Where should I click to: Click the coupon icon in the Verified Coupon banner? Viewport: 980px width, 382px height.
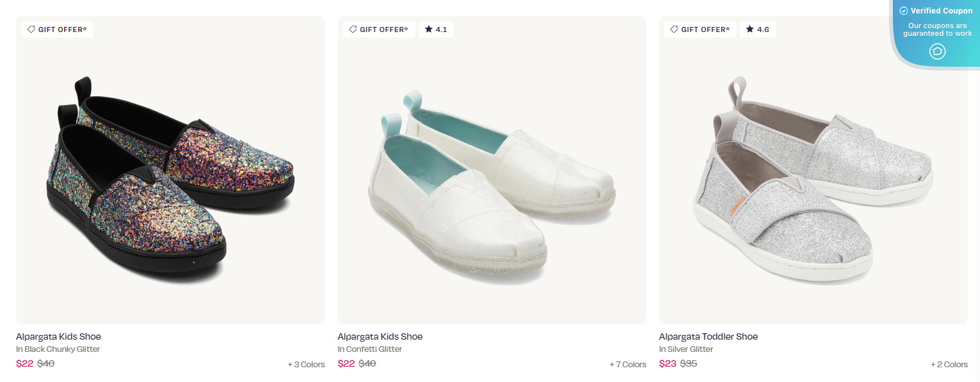(x=936, y=51)
